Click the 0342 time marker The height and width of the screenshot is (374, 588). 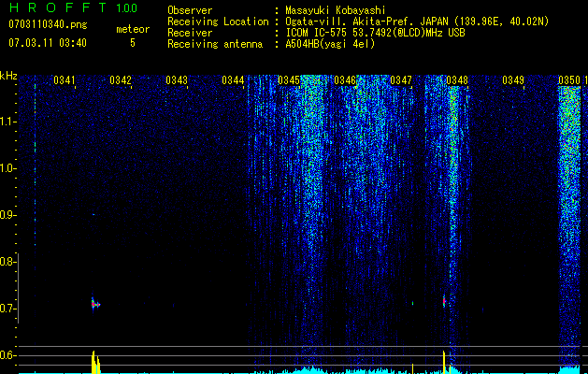pyautogui.click(x=121, y=80)
